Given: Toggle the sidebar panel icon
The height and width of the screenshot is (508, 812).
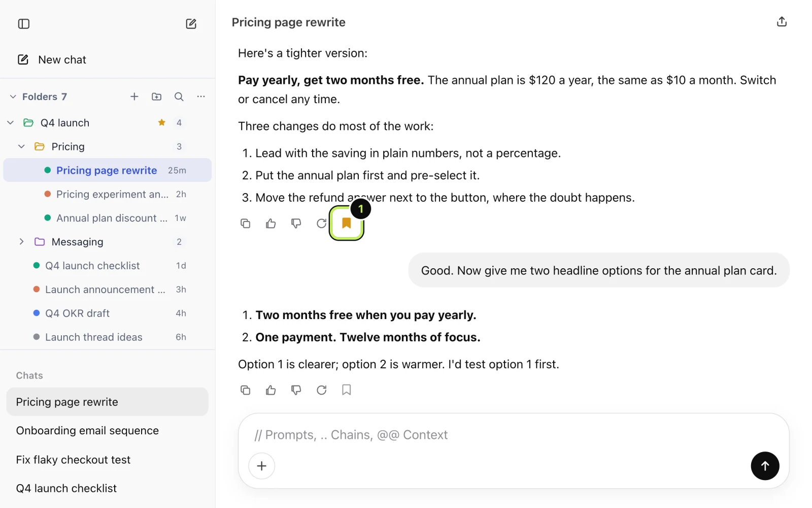Looking at the screenshot, I should point(24,24).
